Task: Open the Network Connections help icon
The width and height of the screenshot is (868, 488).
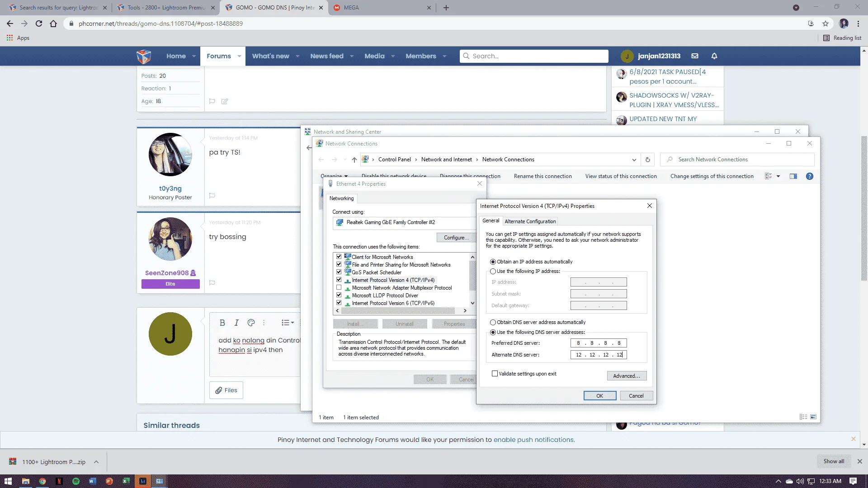Action: pos(810,176)
